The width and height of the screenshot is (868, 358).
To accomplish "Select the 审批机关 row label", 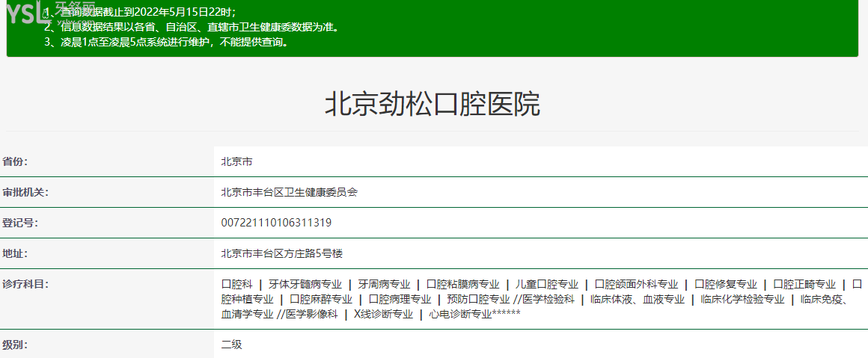I will click(x=25, y=192).
